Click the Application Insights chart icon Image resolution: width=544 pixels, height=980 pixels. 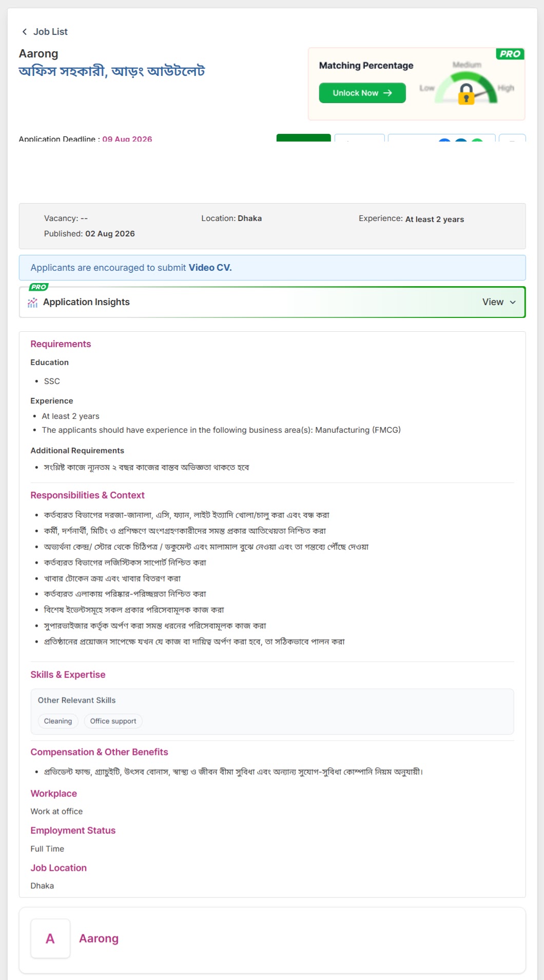[33, 303]
